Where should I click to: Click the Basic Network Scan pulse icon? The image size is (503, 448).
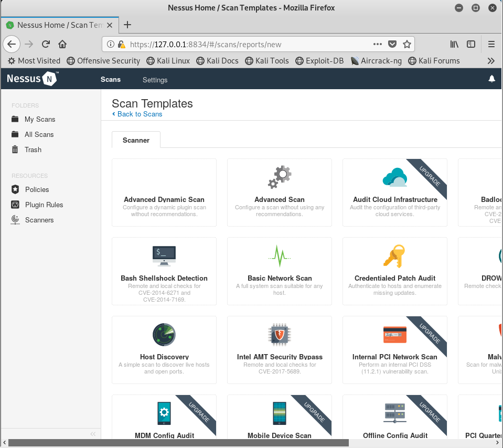point(280,256)
